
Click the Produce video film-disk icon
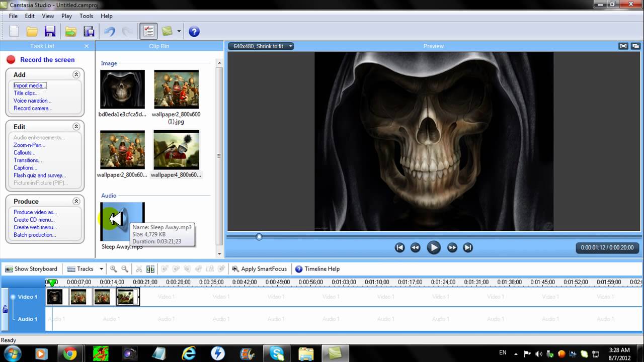[89, 32]
